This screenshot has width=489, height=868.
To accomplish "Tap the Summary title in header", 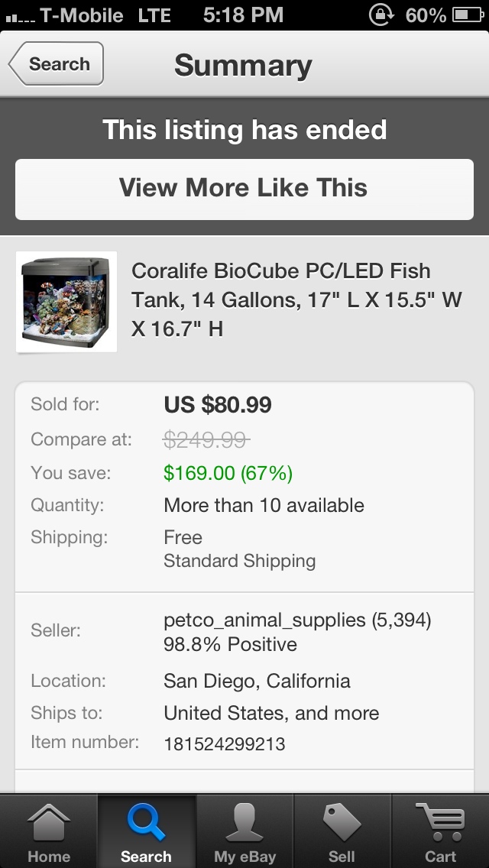I will pos(243,65).
